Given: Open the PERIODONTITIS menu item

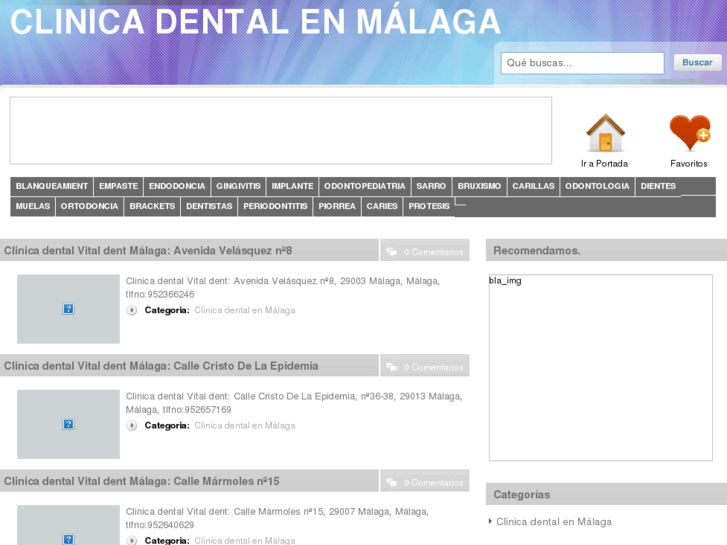Looking at the screenshot, I should click(x=275, y=206).
